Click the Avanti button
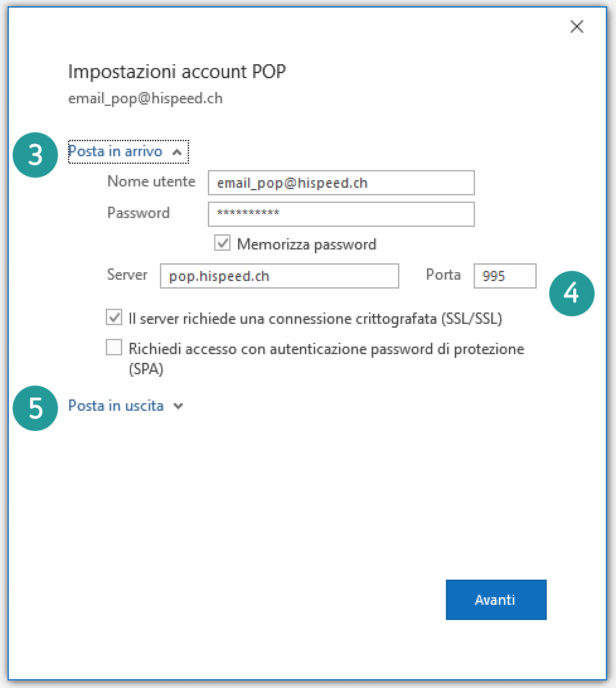Viewport: 616px width, 688px height. tap(496, 599)
